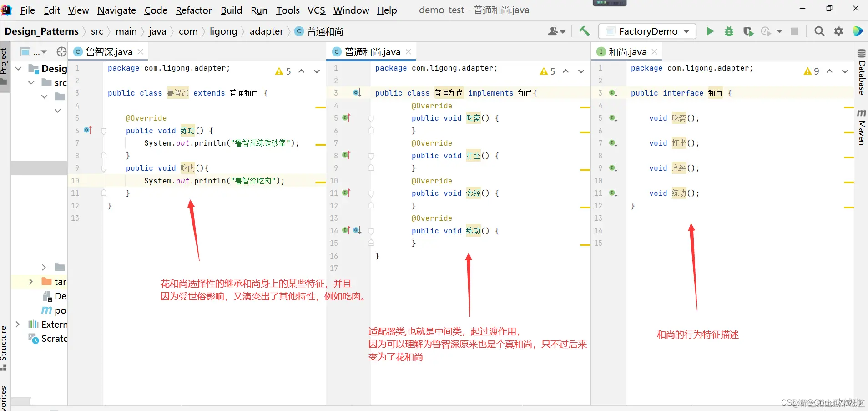Image resolution: width=868 pixels, height=411 pixels.
Task: Fold 练功 method in 鲁智深.java gutter
Action: (104, 131)
